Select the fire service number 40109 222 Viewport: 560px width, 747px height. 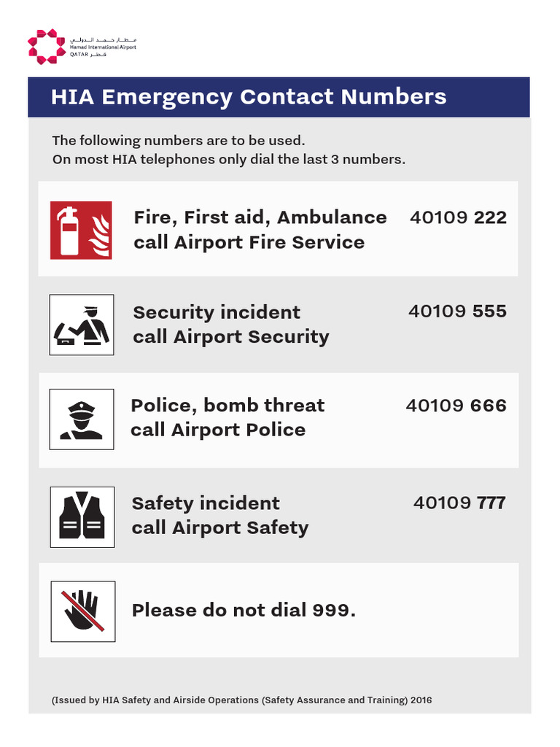click(458, 217)
